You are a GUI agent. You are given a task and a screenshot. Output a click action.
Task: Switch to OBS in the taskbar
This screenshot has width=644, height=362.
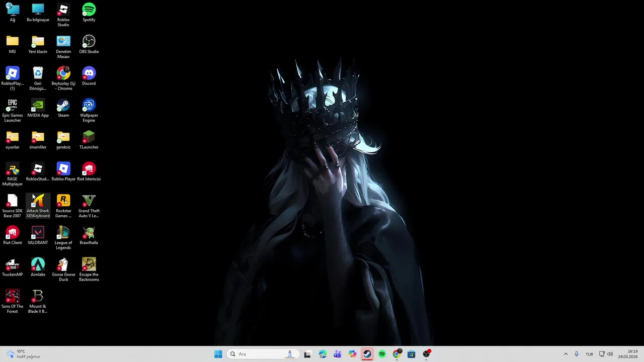coord(426,354)
